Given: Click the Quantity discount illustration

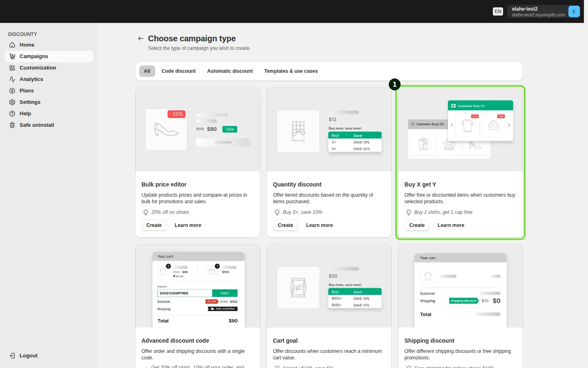Looking at the screenshot, I should click(329, 130).
